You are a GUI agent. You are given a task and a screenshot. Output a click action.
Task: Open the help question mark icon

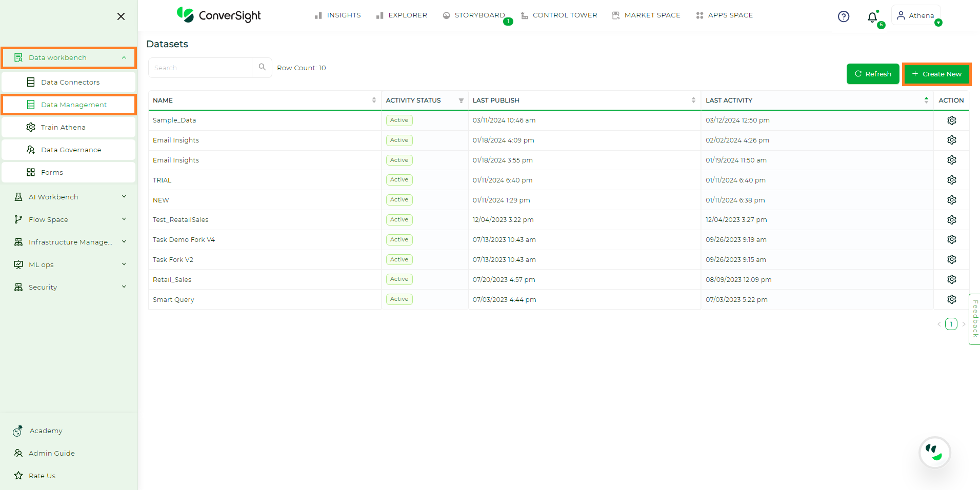(x=844, y=16)
